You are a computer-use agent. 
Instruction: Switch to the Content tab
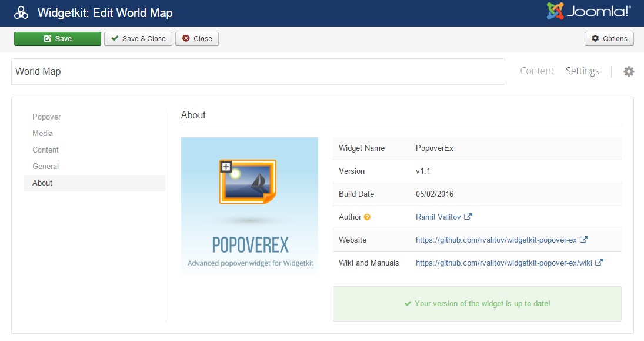tap(537, 71)
